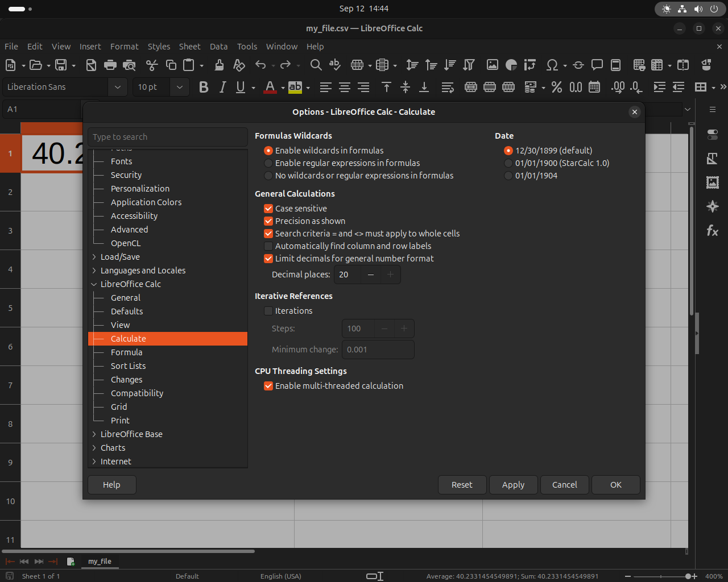Collapse the LibreOffice Calc tree node

tap(94, 284)
